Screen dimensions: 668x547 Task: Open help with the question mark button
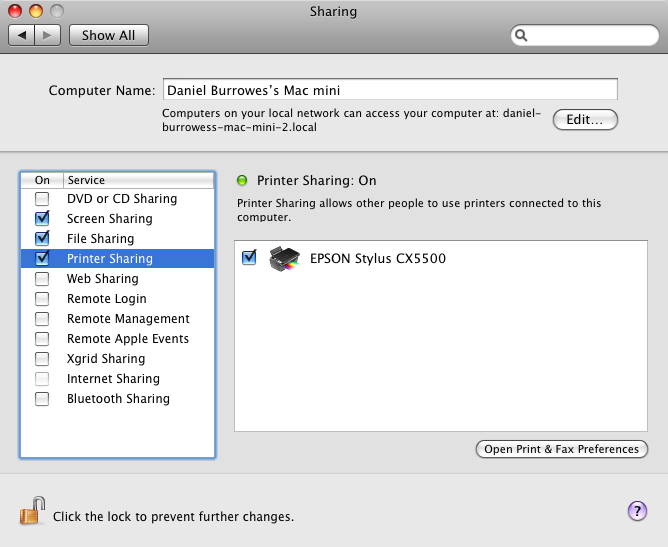(637, 511)
